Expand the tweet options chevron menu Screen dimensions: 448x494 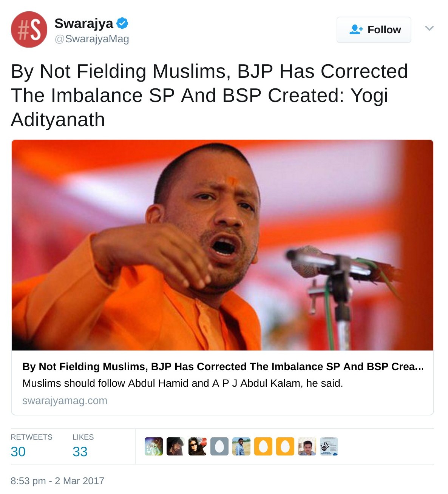coord(429,28)
